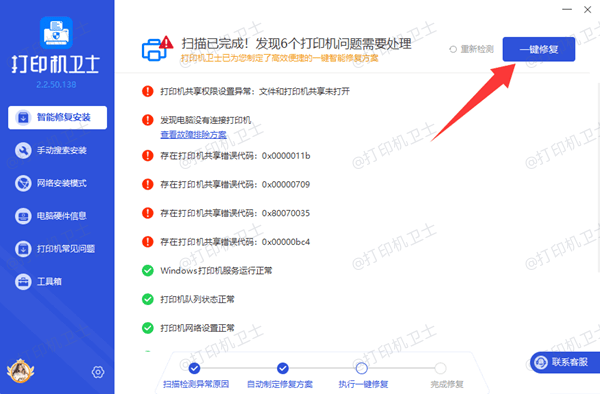The image size is (600, 394).
Task: Click error icon beside code 0x80070035
Action: tap(147, 213)
